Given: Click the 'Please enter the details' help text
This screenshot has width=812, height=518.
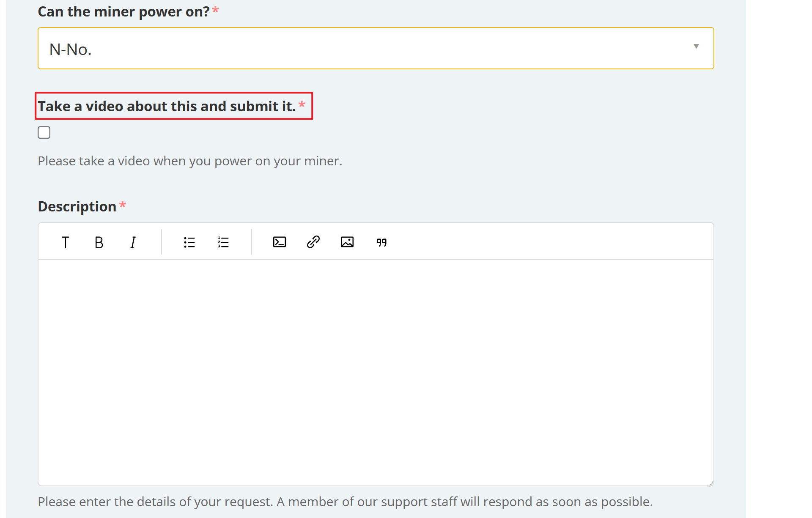Looking at the screenshot, I should coord(345,502).
